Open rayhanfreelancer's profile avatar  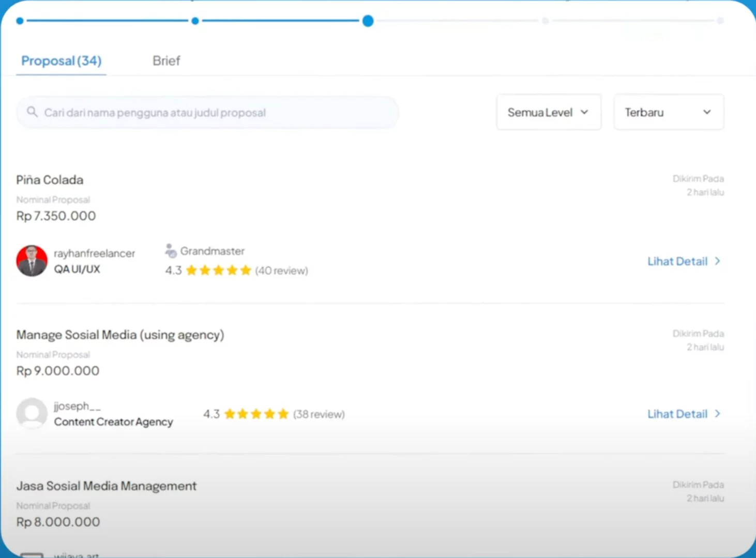[32, 261]
